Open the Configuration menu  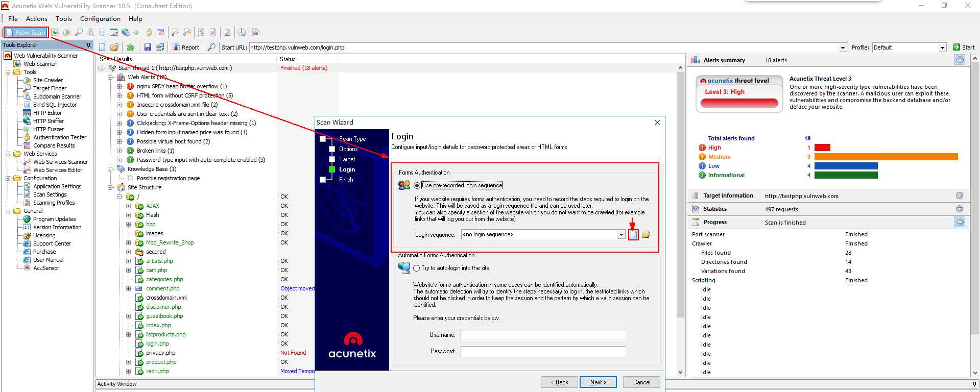click(100, 19)
